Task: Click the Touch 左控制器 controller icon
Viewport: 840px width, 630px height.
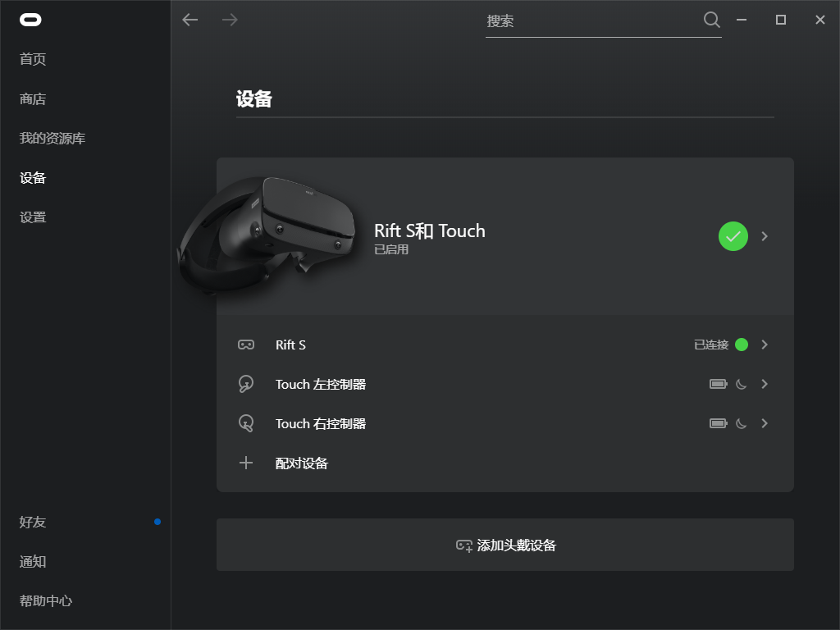Action: coord(245,384)
